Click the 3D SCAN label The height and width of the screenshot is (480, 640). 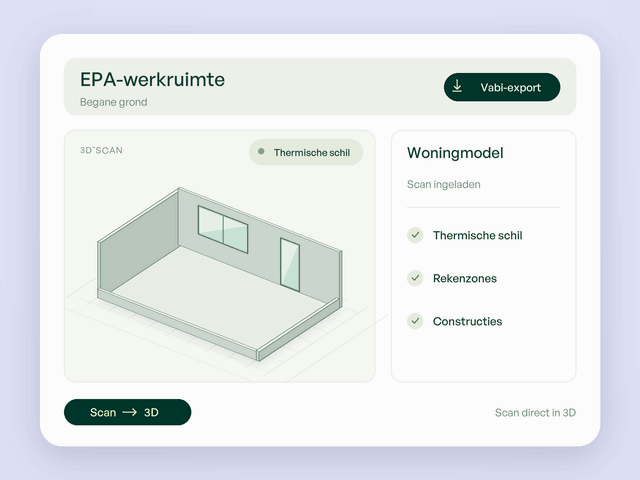[x=101, y=150]
